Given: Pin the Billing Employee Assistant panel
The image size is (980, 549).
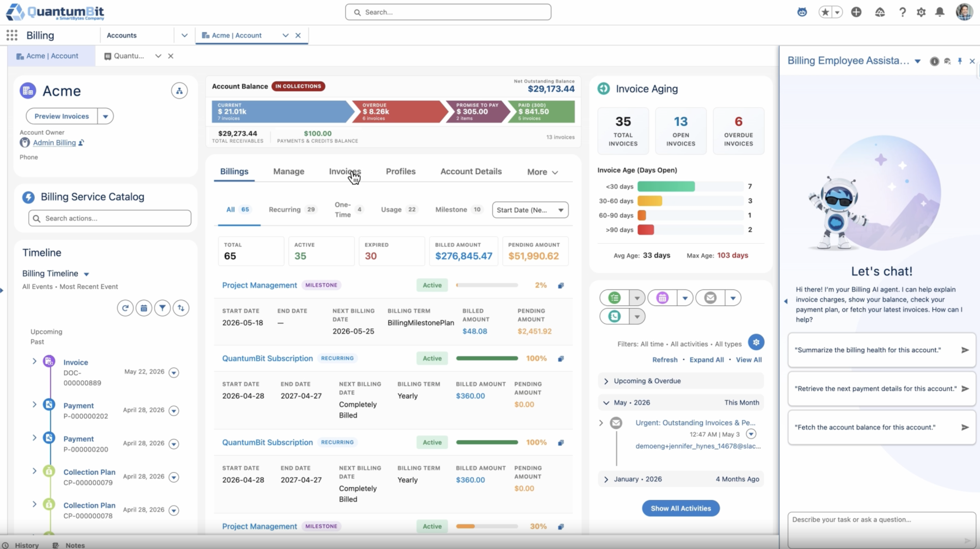Looking at the screenshot, I should 960,61.
